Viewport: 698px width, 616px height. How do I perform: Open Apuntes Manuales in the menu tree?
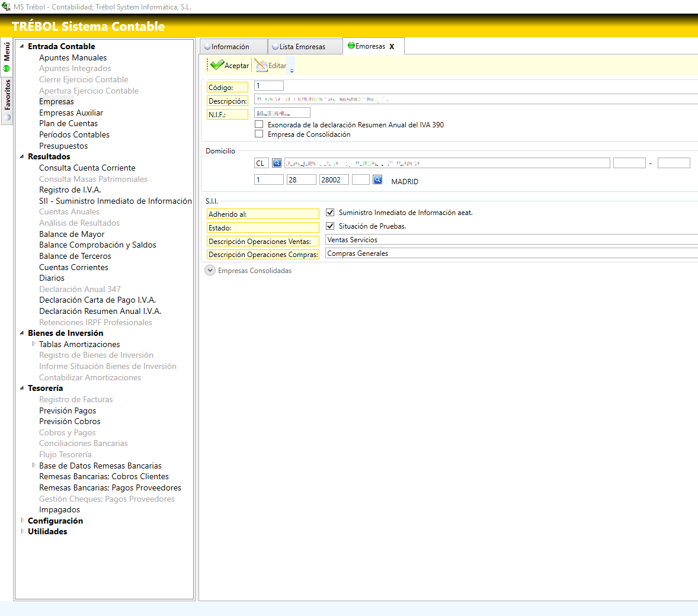[x=73, y=57]
